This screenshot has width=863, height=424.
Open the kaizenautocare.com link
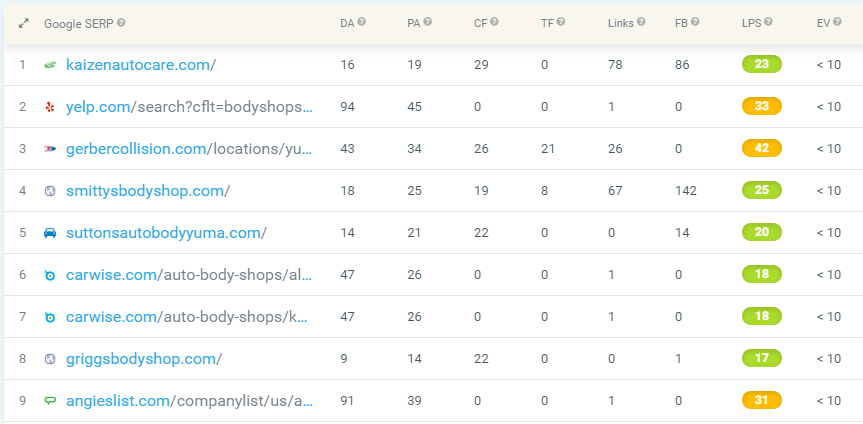(x=141, y=65)
